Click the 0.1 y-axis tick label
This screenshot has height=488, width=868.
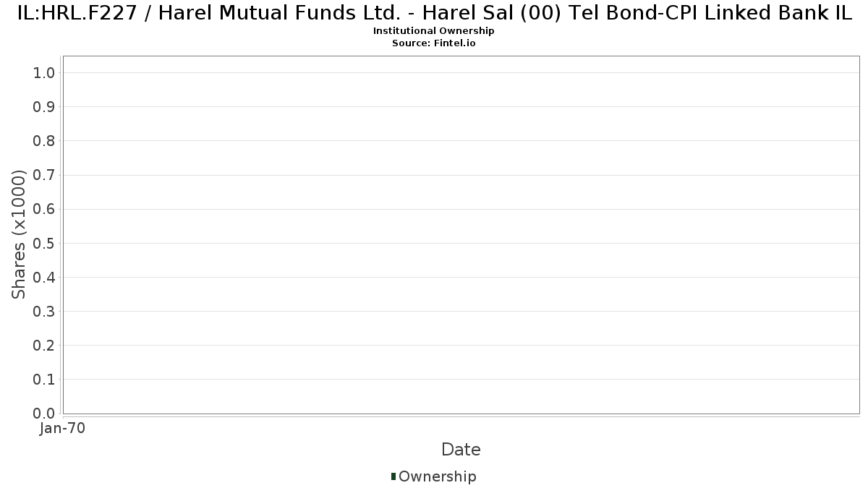pos(44,380)
